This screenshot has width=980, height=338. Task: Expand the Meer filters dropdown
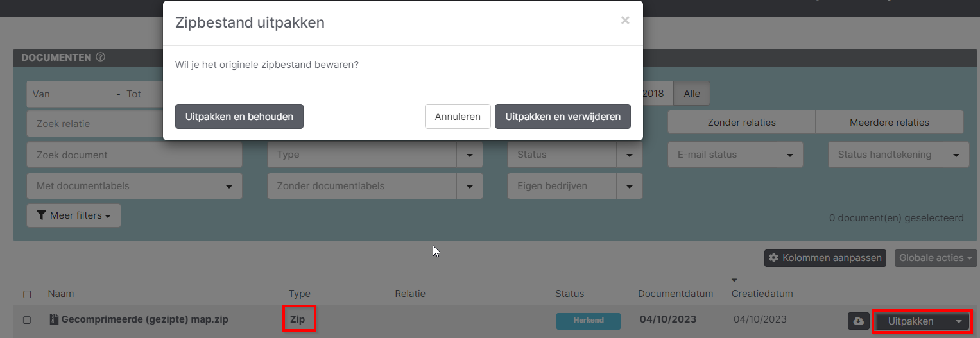(x=74, y=215)
